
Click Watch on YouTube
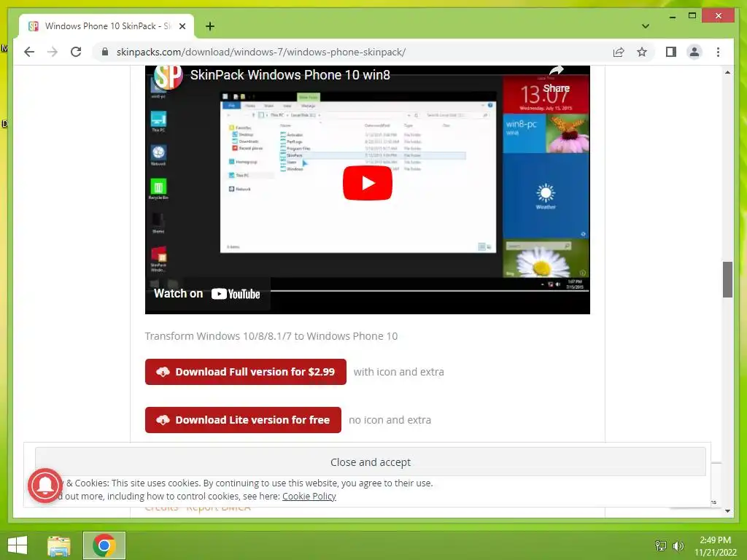point(206,294)
